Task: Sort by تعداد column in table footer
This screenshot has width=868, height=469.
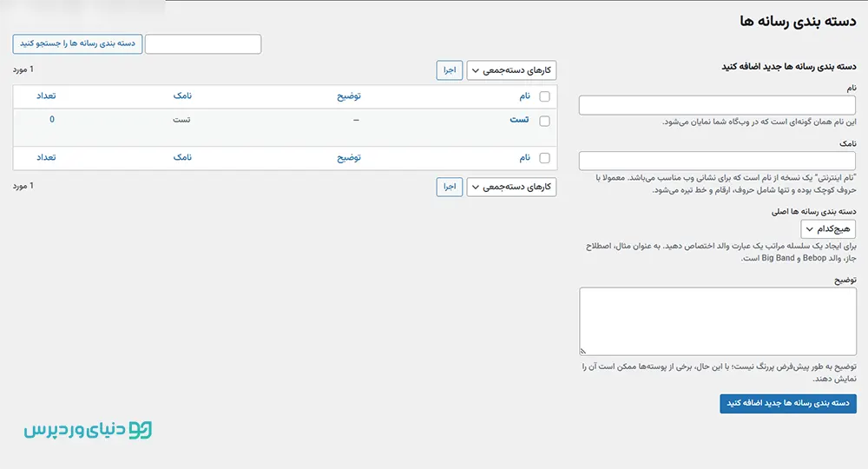Action: [46, 157]
